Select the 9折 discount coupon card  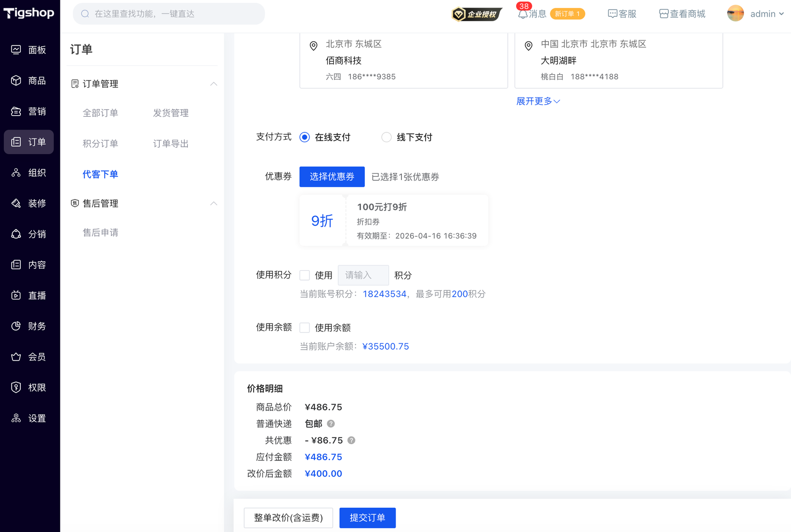click(394, 220)
